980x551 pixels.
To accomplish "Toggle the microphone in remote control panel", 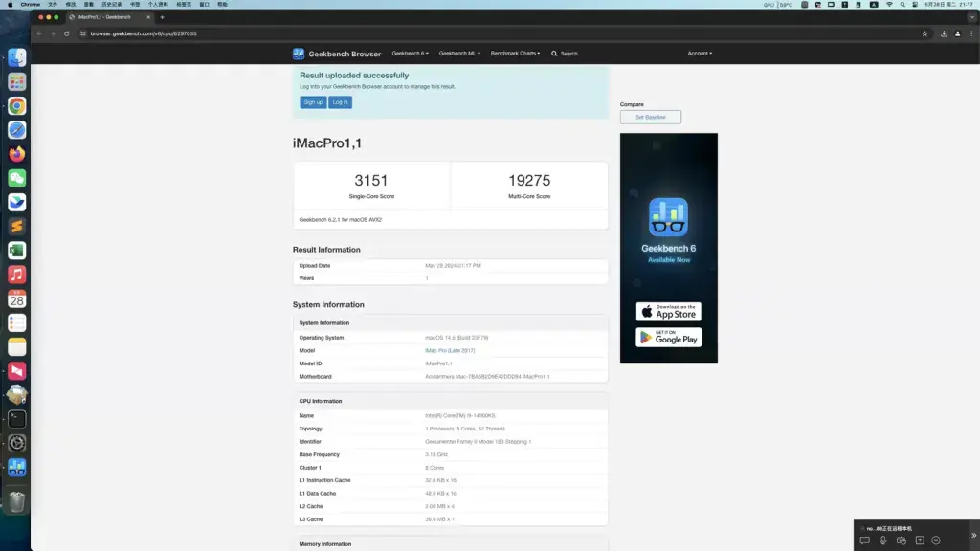I will pyautogui.click(x=882, y=540).
